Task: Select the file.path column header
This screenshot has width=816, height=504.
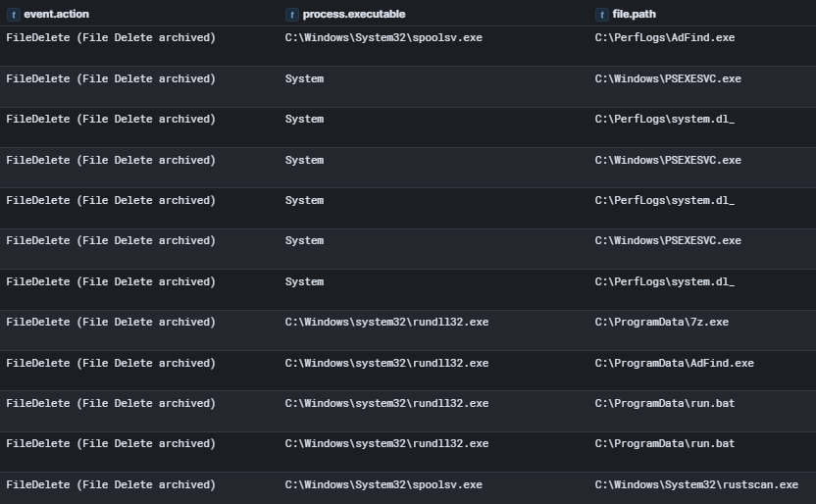Action: click(x=634, y=15)
